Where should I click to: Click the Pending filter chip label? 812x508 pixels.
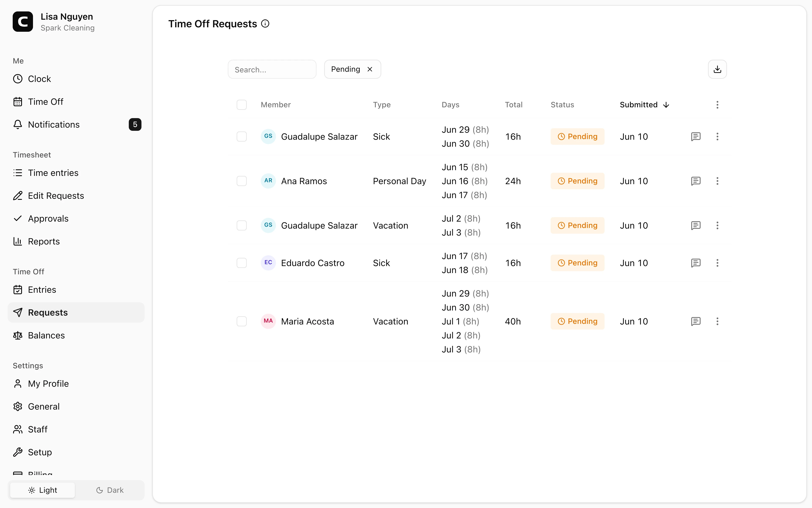coord(345,69)
